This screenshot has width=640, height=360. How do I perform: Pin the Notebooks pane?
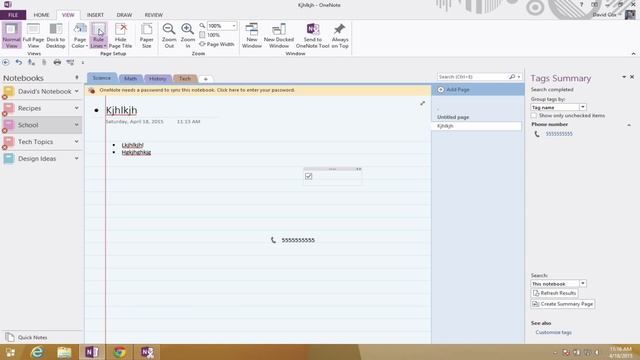click(77, 78)
